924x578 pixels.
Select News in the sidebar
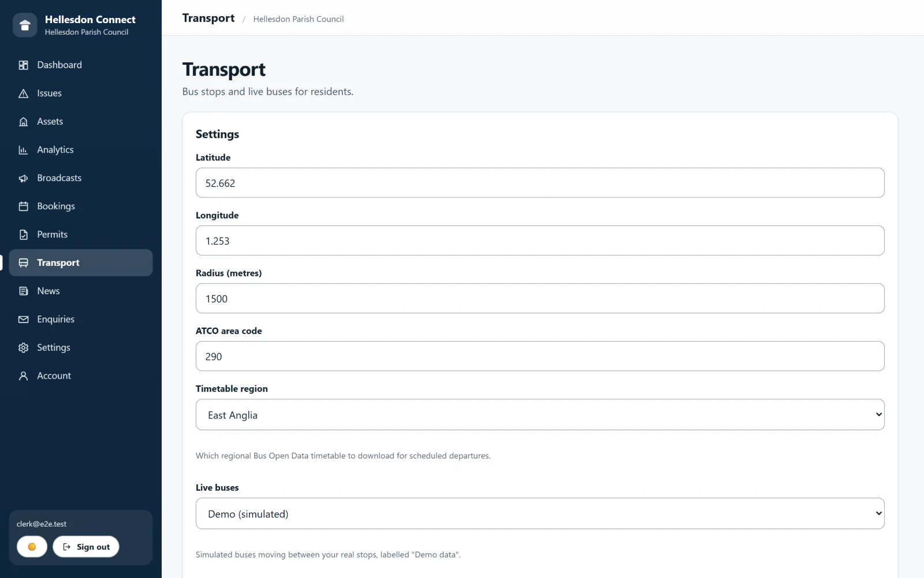[x=81, y=291]
